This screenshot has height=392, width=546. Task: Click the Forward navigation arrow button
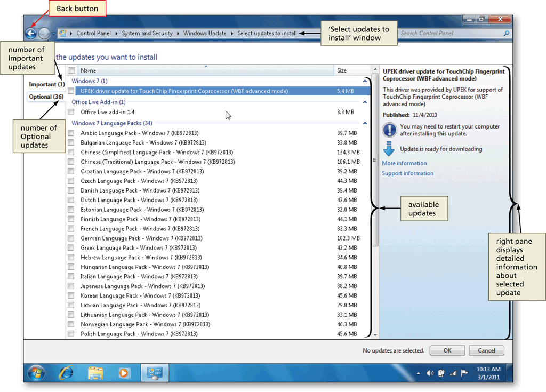click(x=44, y=34)
